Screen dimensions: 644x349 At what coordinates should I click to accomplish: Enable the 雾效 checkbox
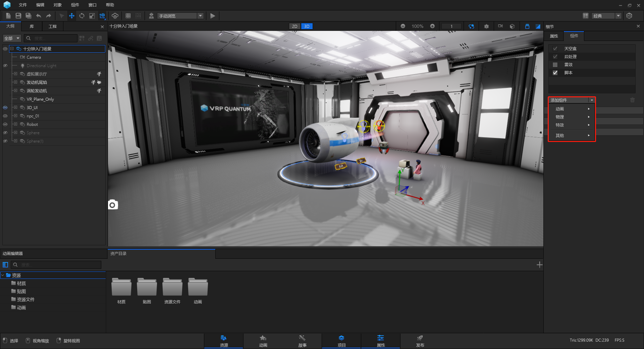point(555,65)
